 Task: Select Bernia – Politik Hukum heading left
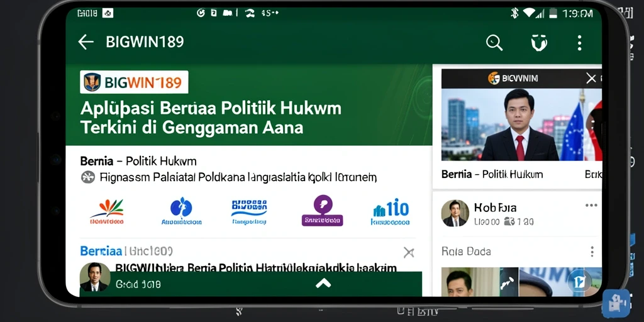pos(138,160)
